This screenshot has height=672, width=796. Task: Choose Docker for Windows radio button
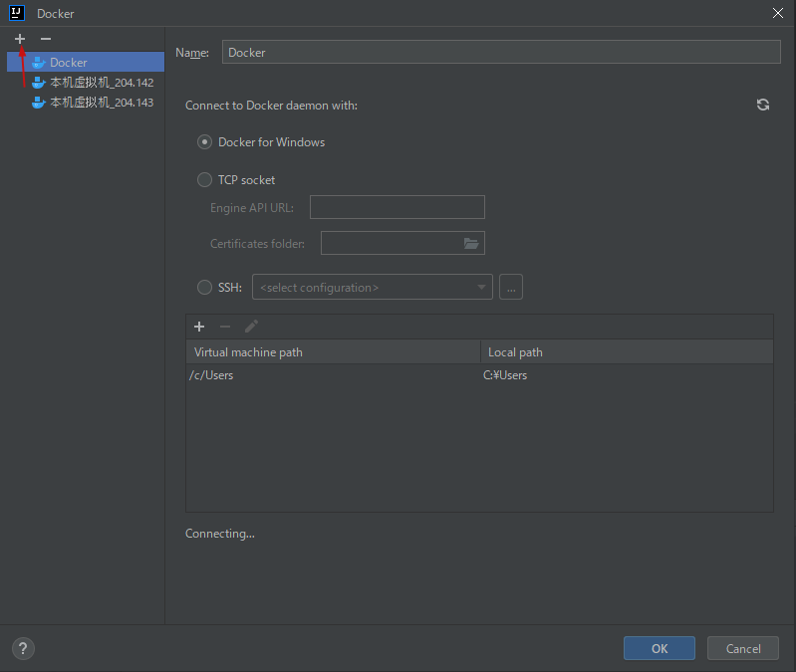(x=204, y=142)
